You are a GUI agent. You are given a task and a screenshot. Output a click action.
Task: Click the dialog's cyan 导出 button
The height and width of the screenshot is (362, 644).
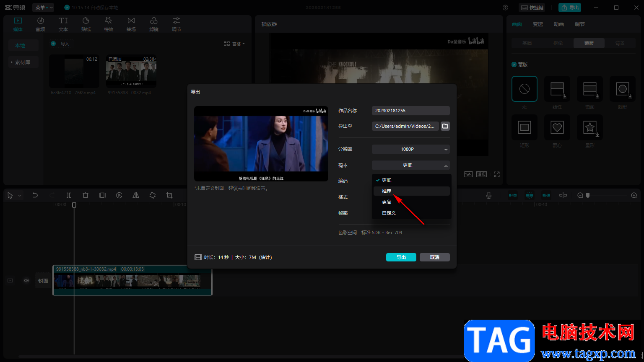[401, 257]
